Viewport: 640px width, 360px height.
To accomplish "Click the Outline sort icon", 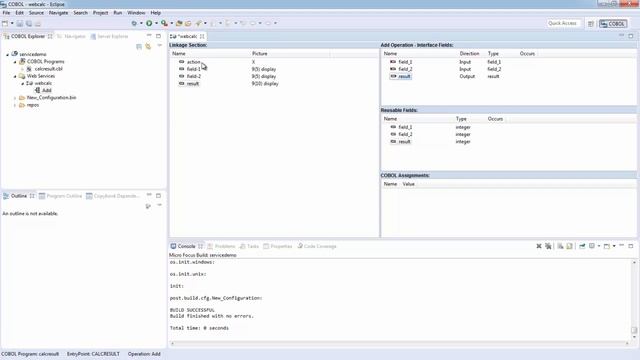I will 148,206.
